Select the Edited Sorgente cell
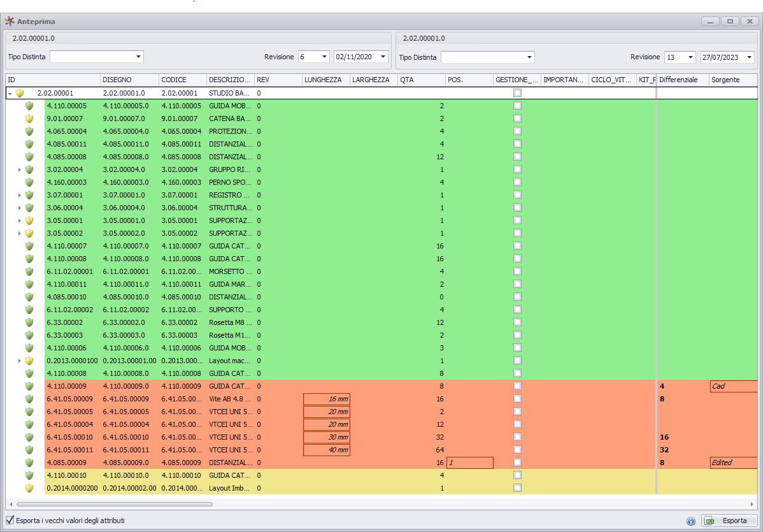Image resolution: width=763 pixels, height=532 pixels. point(733,463)
